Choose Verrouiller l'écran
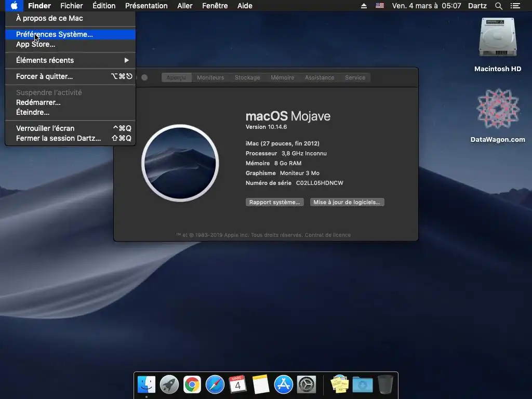Image resolution: width=532 pixels, height=399 pixels. tap(70, 128)
